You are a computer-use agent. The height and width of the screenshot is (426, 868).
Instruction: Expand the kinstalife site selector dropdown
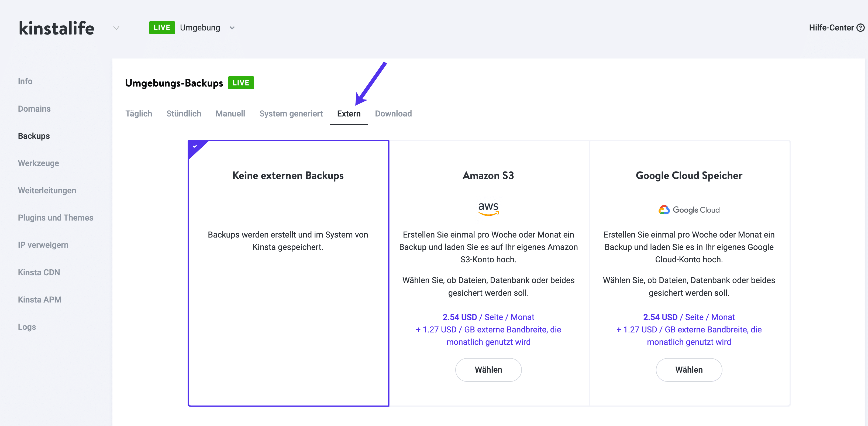point(116,28)
